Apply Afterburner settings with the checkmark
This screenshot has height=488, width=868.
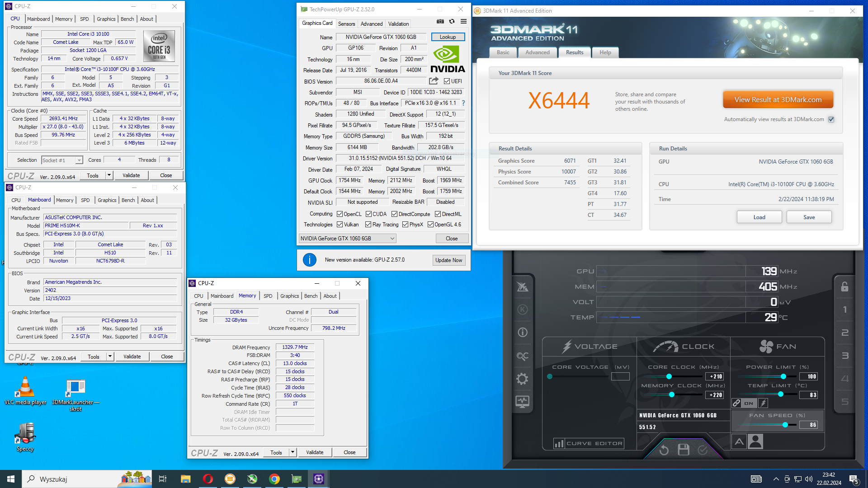703,450
